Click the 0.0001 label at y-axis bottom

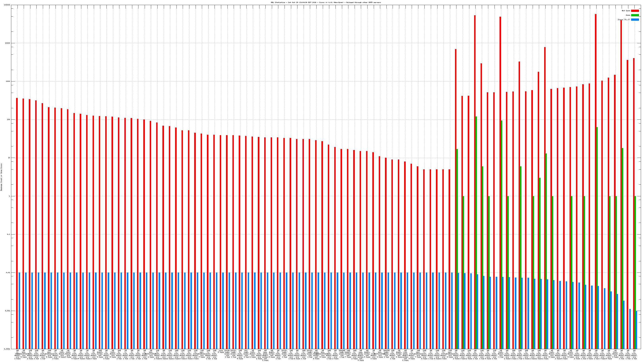tap(7, 349)
